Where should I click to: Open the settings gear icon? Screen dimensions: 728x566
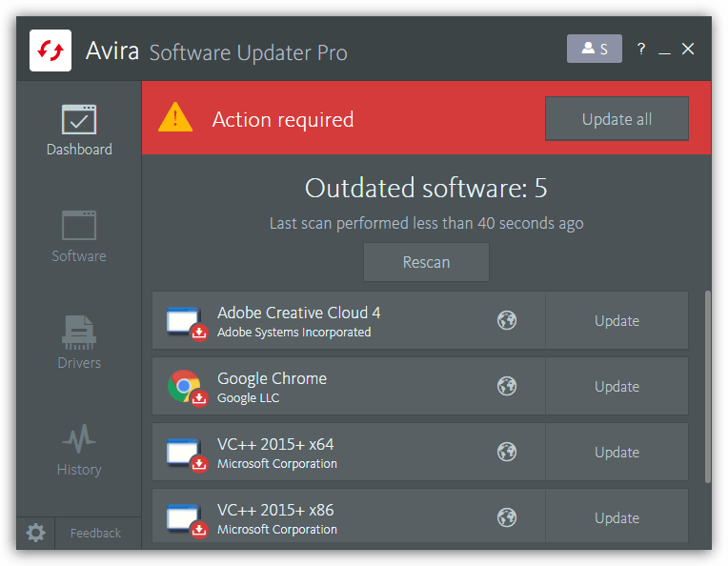pos(35,533)
